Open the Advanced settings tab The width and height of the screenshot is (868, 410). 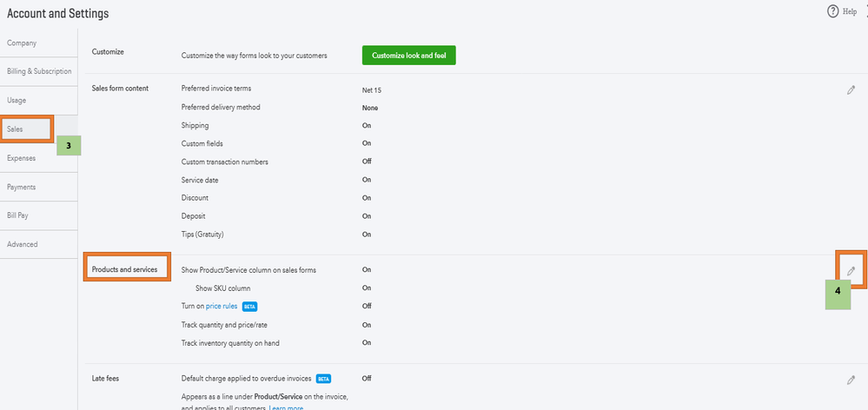(x=23, y=244)
